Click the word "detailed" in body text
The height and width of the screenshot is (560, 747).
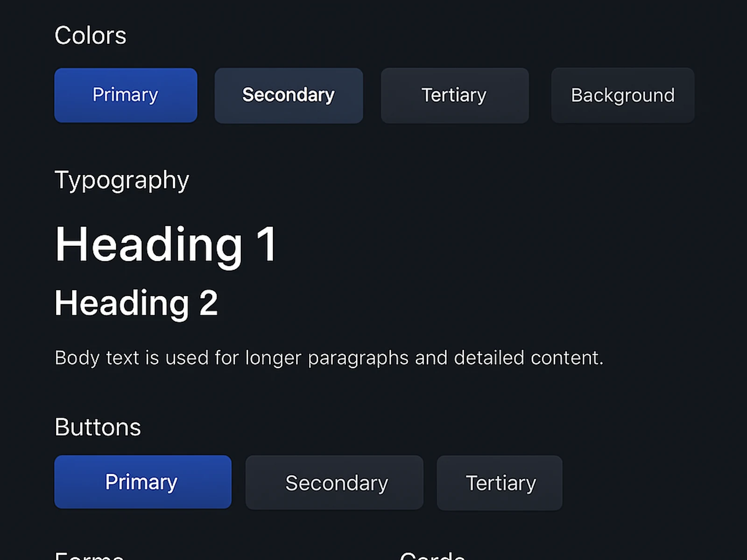(489, 358)
